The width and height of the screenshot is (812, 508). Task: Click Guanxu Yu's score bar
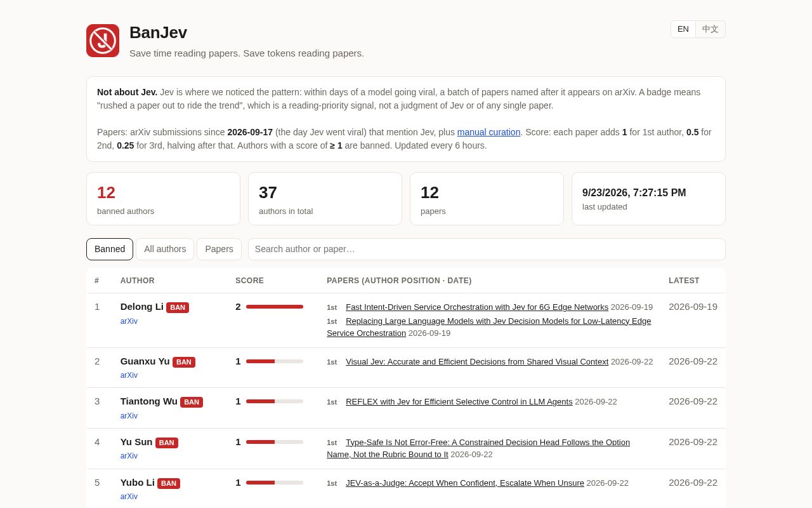tap(275, 361)
